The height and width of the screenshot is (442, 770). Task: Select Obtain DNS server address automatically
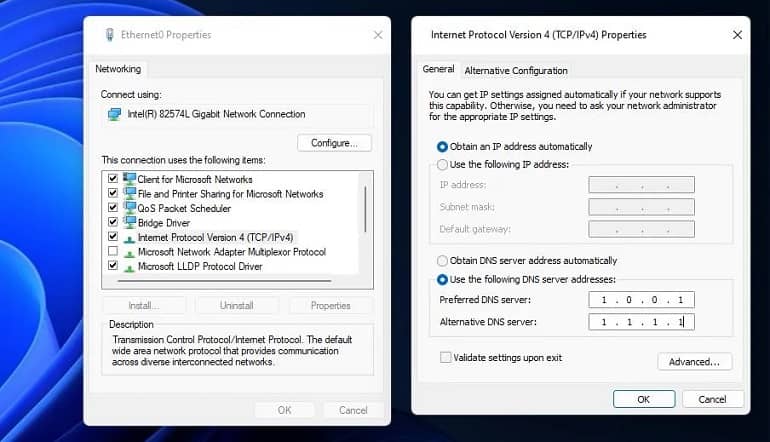point(442,260)
